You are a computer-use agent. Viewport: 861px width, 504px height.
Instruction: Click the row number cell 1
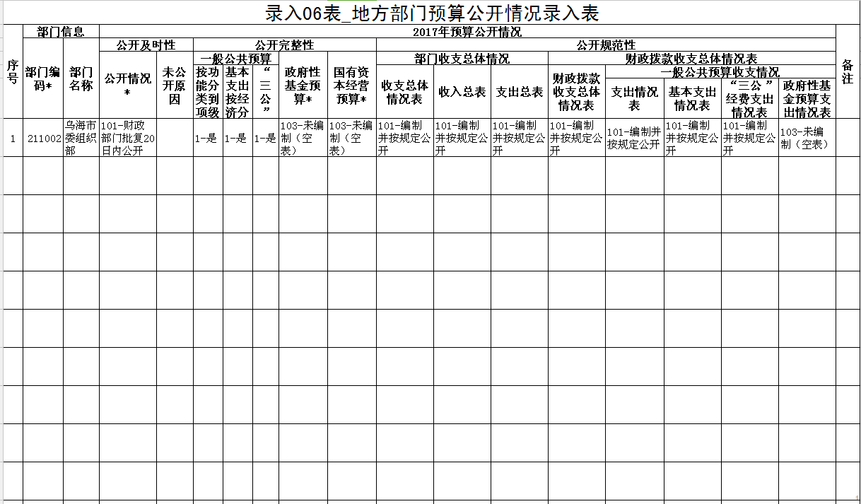coord(12,138)
